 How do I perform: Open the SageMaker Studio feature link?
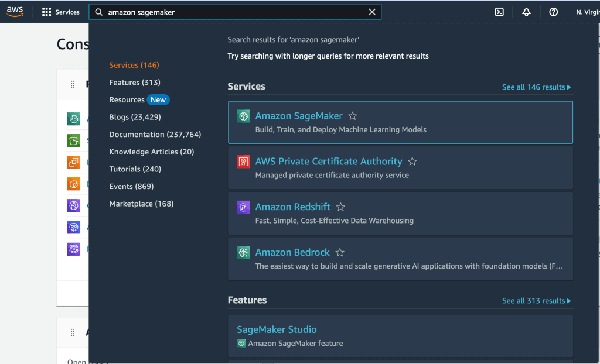[x=277, y=329]
